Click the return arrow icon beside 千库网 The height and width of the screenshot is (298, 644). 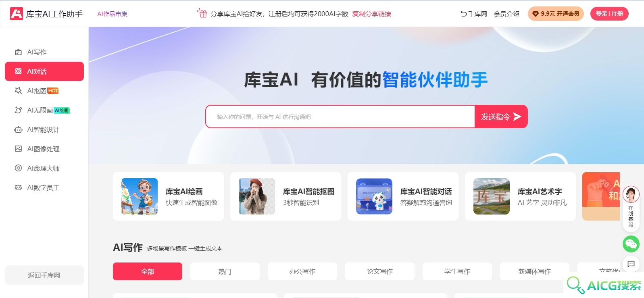463,14
